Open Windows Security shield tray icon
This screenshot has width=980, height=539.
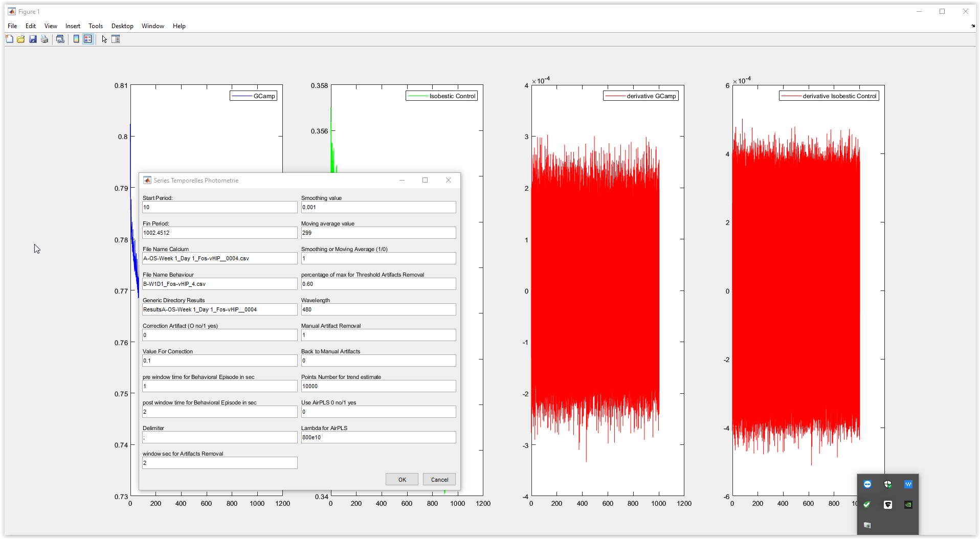888,484
